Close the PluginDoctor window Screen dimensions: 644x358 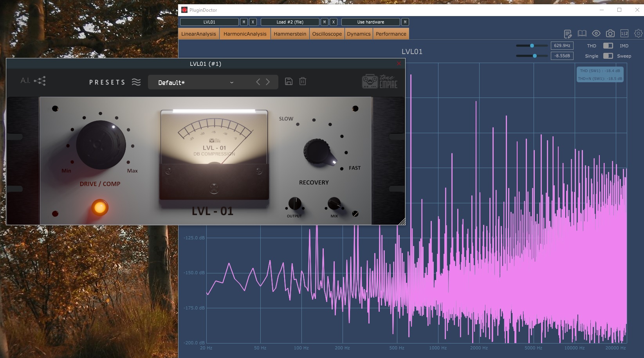pyautogui.click(x=637, y=10)
